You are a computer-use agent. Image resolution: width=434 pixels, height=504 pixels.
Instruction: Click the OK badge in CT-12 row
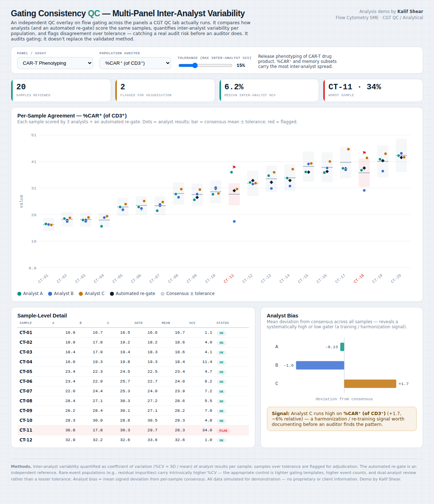tap(221, 440)
